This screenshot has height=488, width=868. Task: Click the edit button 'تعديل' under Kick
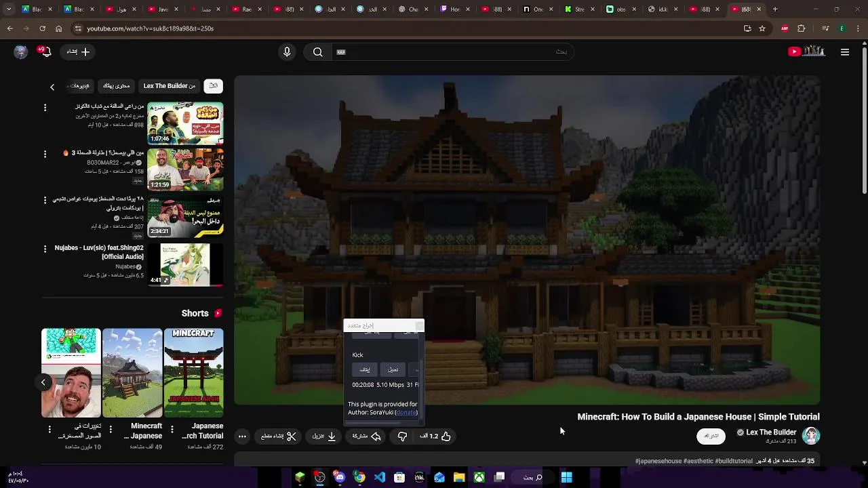[393, 369]
